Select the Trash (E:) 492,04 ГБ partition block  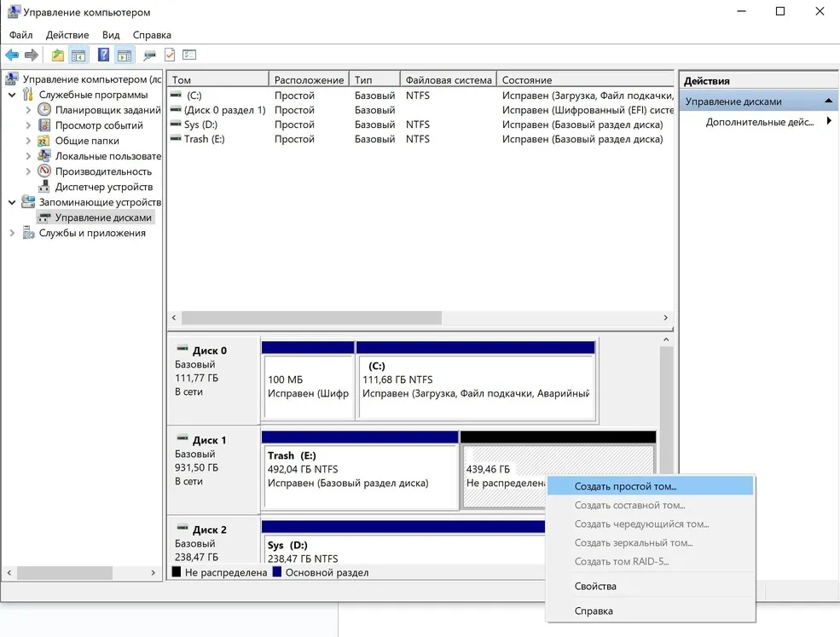[x=360, y=470]
